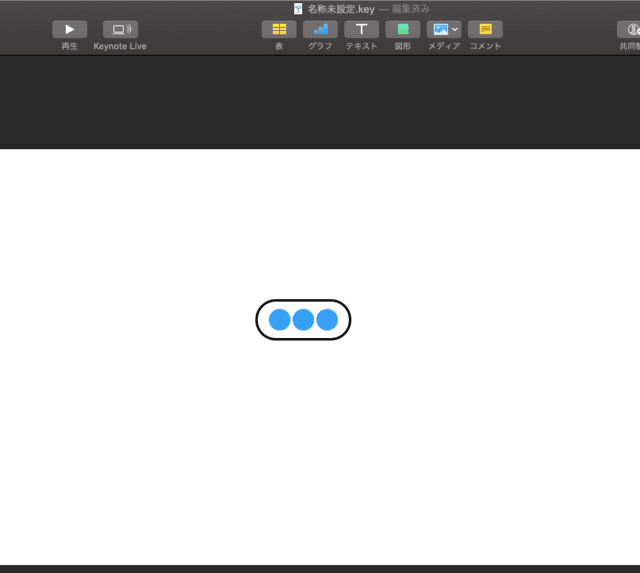Add a コメント sticky note

click(x=485, y=30)
